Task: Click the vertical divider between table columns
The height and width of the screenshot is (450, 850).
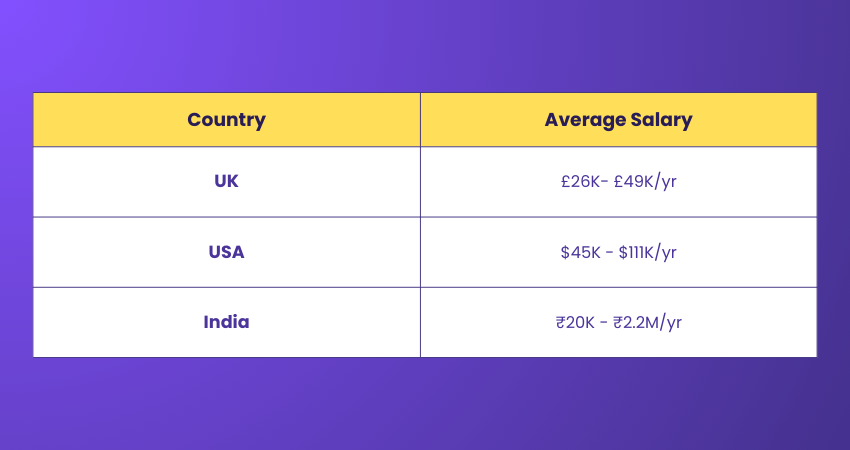Action: click(x=420, y=225)
